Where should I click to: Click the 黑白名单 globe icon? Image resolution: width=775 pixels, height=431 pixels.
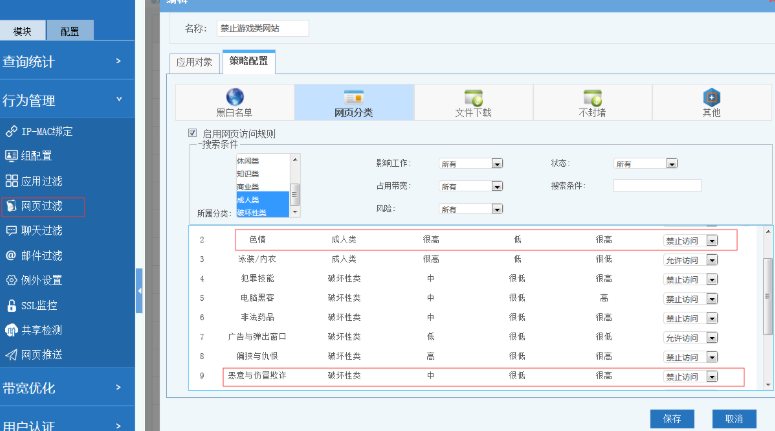(235, 98)
